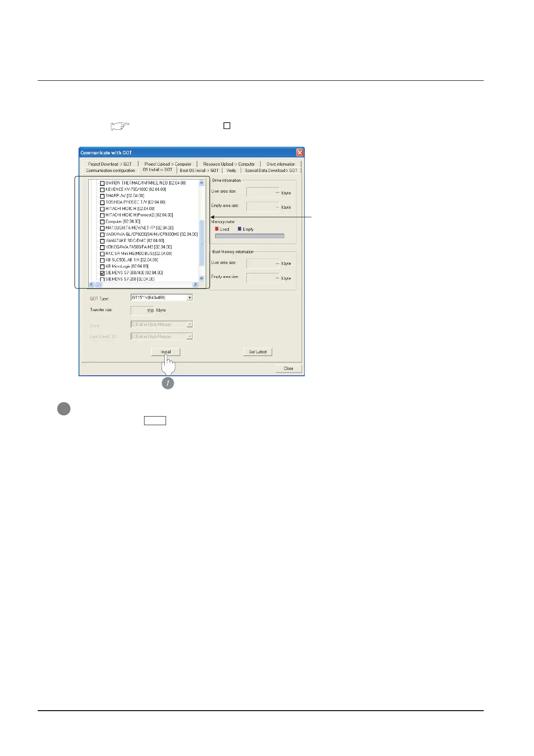This screenshot has width=534, height=756.
Task: Check the RKC SR Mini HG(MODBUS) checkbox
Action: click(x=102, y=254)
